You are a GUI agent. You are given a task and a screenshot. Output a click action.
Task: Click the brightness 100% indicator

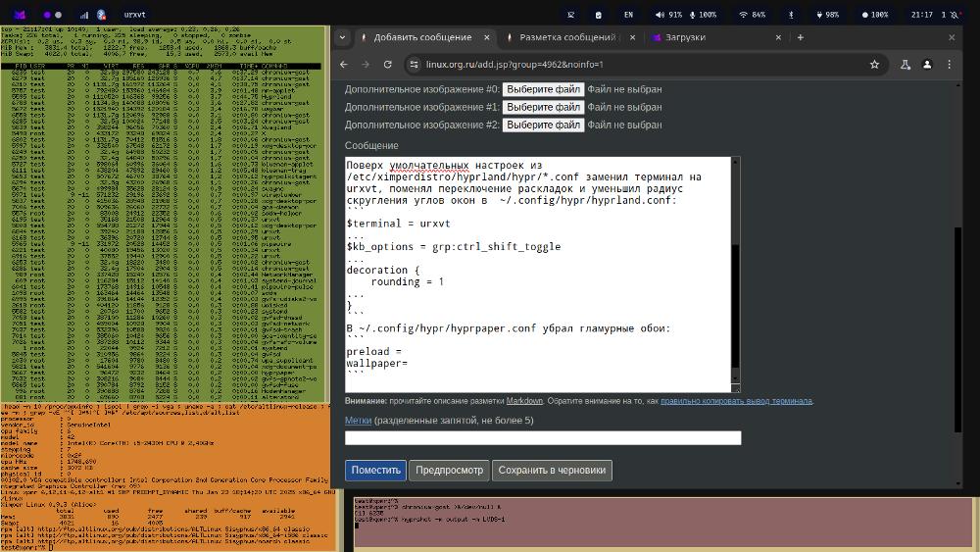click(875, 15)
